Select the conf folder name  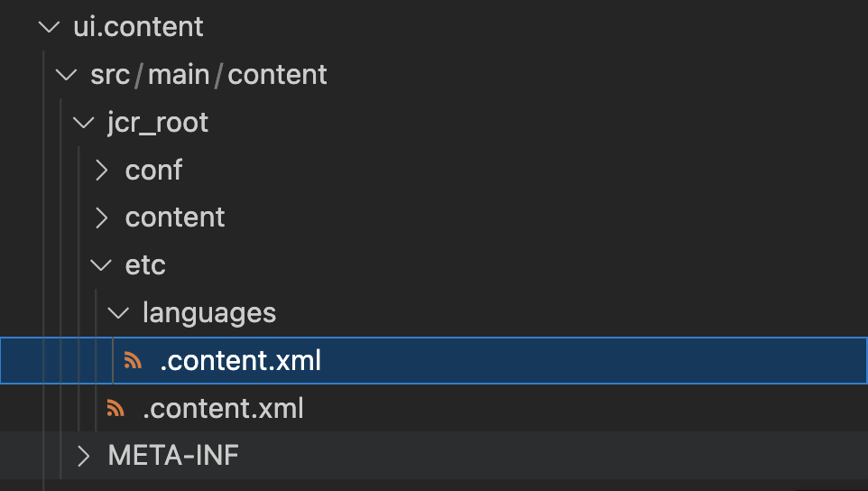[x=153, y=171]
